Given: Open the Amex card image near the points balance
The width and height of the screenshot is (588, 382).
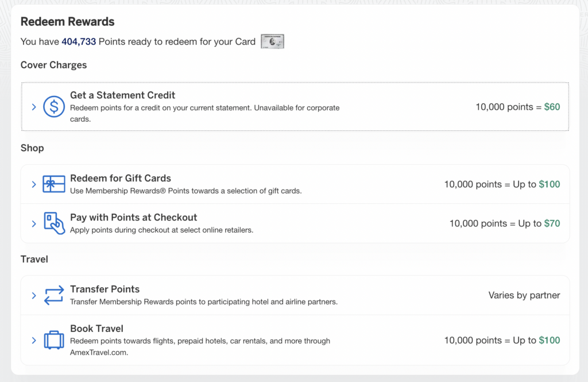Looking at the screenshot, I should (272, 41).
